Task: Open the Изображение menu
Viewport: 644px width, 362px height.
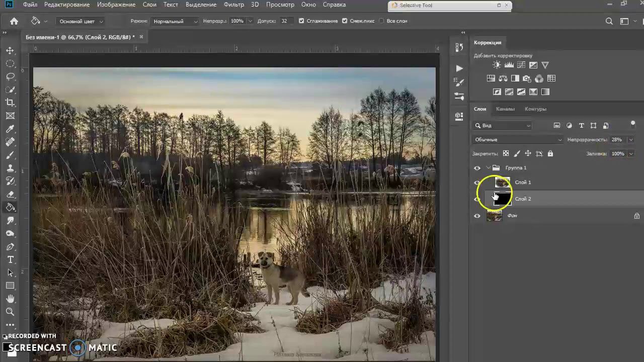Action: click(116, 5)
